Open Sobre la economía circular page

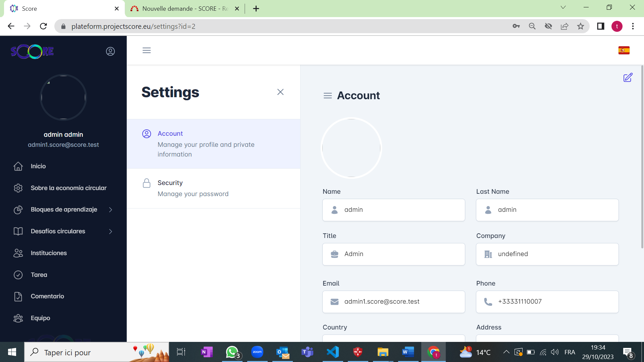[68, 188]
